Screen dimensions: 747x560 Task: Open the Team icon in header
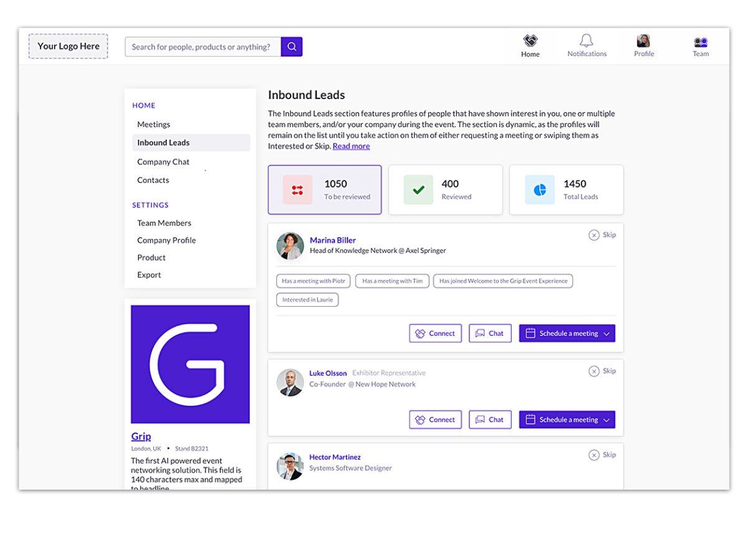pos(700,42)
